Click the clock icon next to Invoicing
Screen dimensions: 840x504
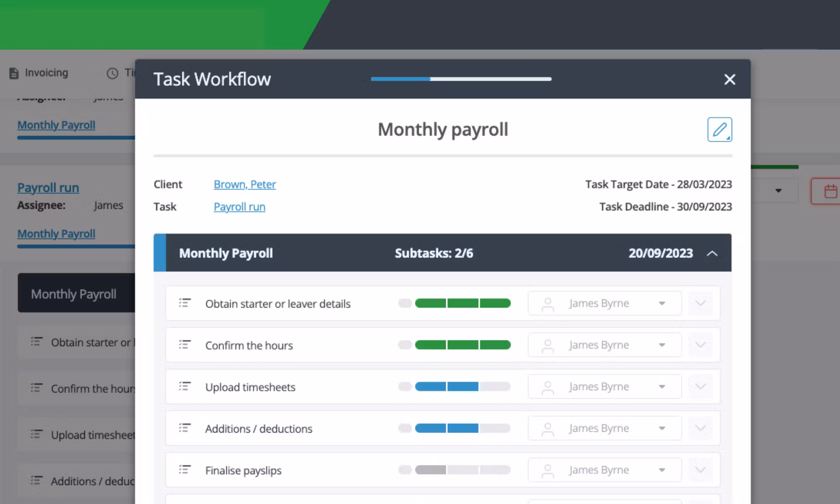click(x=112, y=73)
